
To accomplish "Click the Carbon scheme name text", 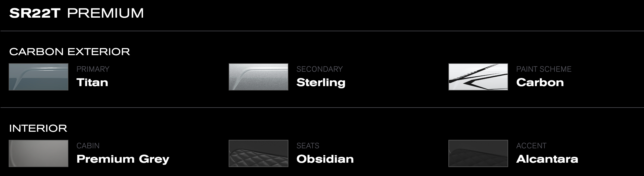I will click(x=540, y=82).
